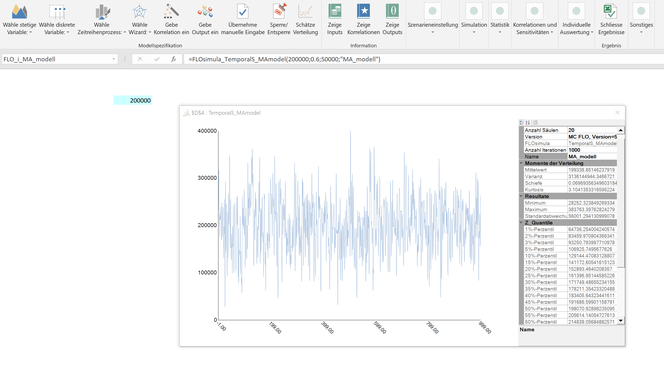
Task: Edit the Anzahl Iterationen value 1000
Action: coord(592,150)
